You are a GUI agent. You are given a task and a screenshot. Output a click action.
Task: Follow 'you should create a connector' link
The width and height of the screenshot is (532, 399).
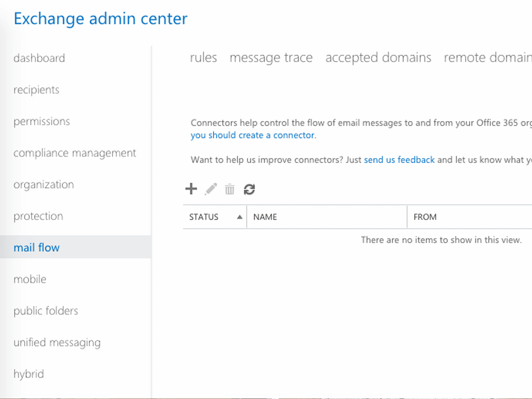click(252, 135)
